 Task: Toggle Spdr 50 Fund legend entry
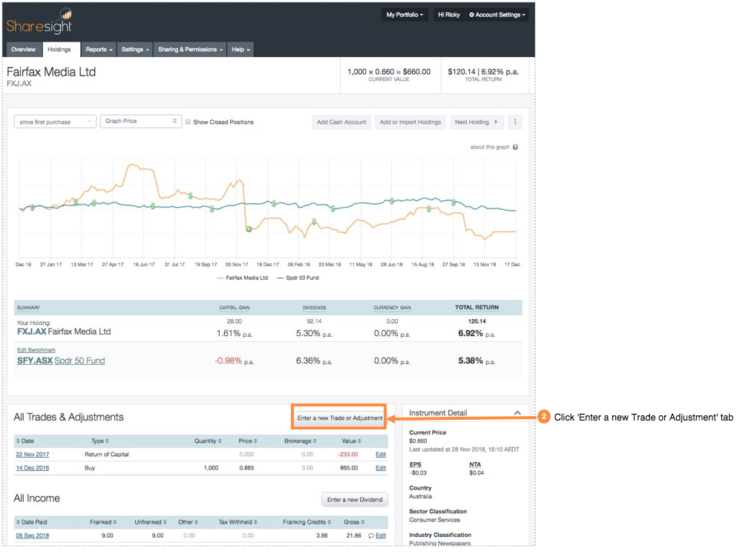pyautogui.click(x=298, y=277)
